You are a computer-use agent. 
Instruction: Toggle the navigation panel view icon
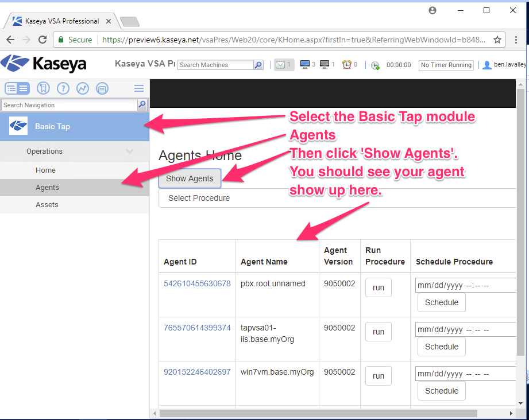(17, 89)
